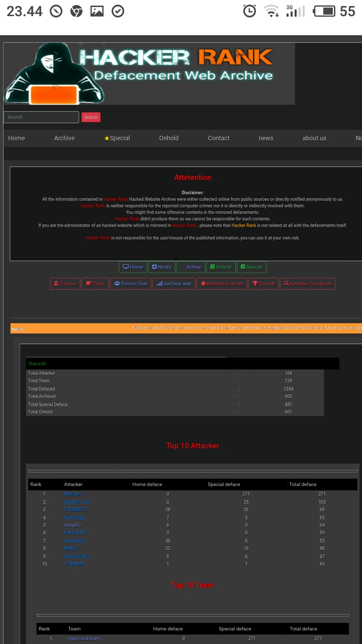Tap the checkmark notification icon in status bar

[118, 11]
